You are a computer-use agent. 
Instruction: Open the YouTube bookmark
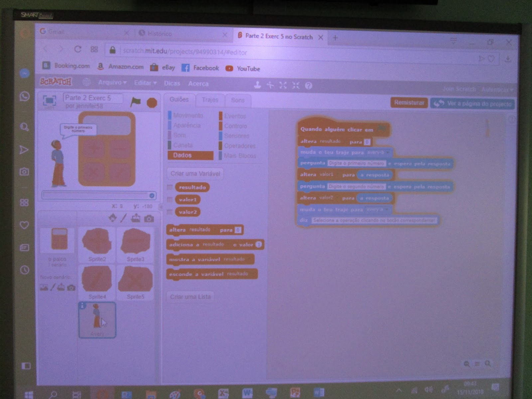243,68
